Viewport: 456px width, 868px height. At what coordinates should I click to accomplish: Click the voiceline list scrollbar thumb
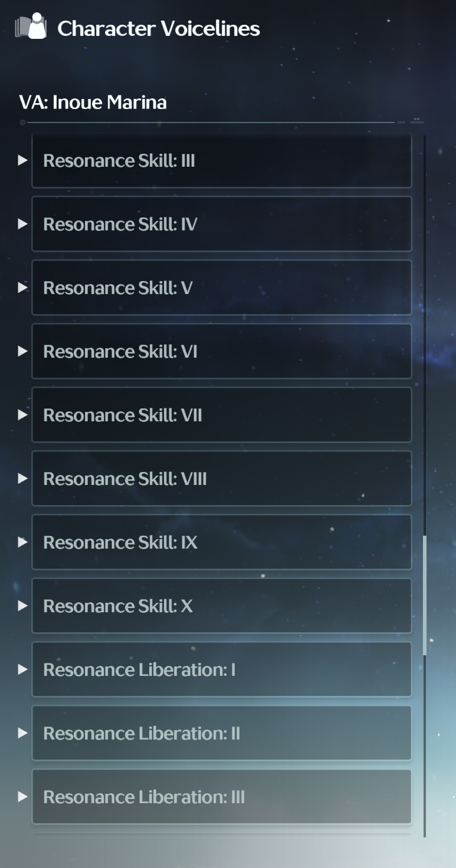[x=425, y=595]
